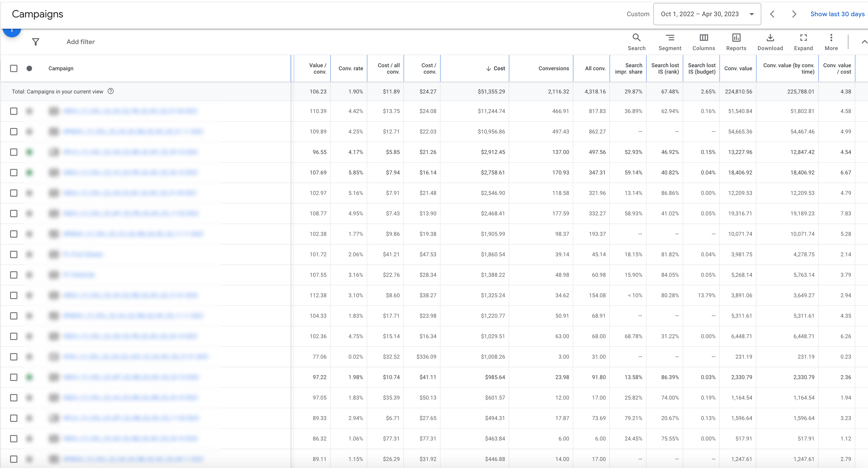Toggle the select-all campaigns checkbox
The width and height of the screenshot is (868, 468).
[14, 68]
